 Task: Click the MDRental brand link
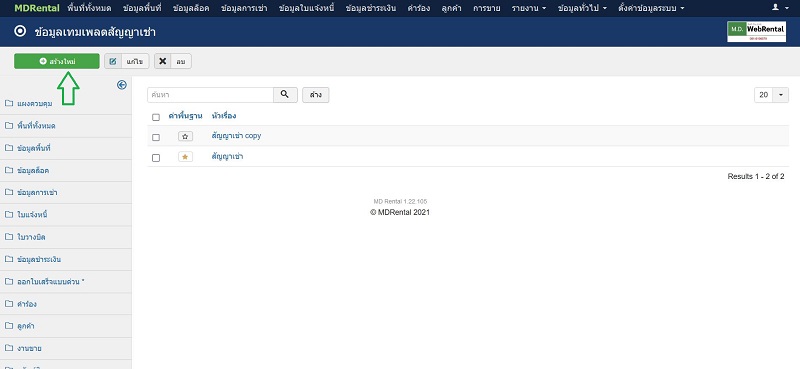37,8
